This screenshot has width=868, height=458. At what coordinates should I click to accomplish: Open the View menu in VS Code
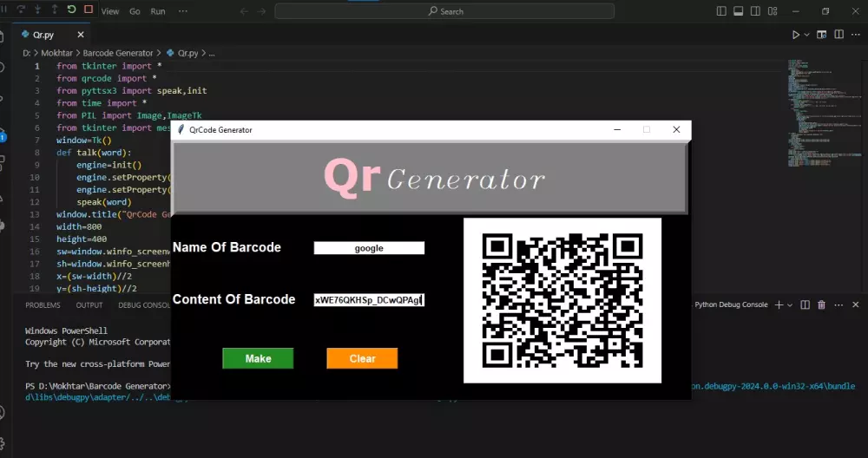110,11
